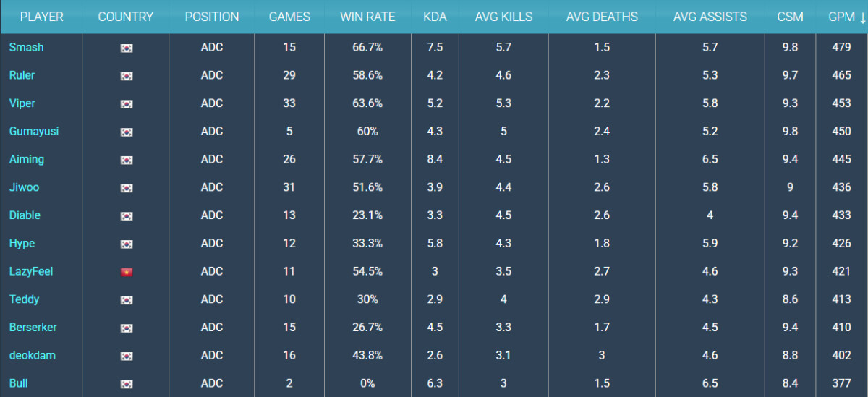This screenshot has width=868, height=397.
Task: Click the South Korea flag beside Smash
Action: (x=127, y=48)
